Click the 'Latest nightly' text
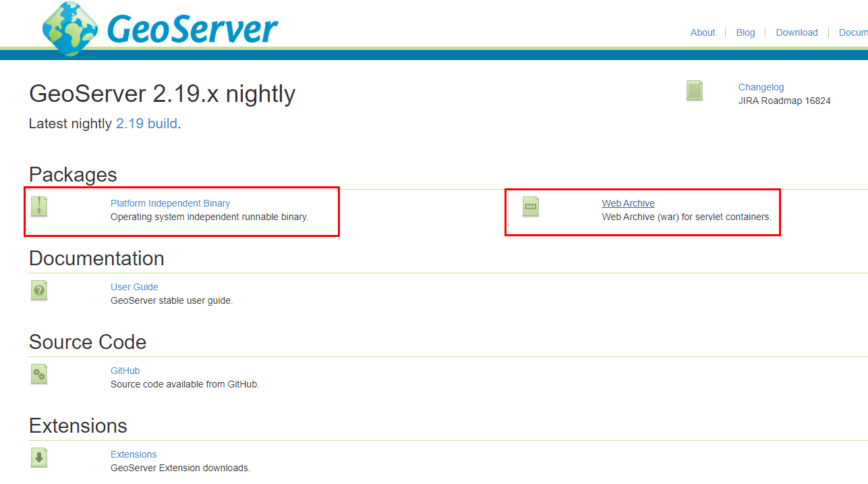 point(70,124)
